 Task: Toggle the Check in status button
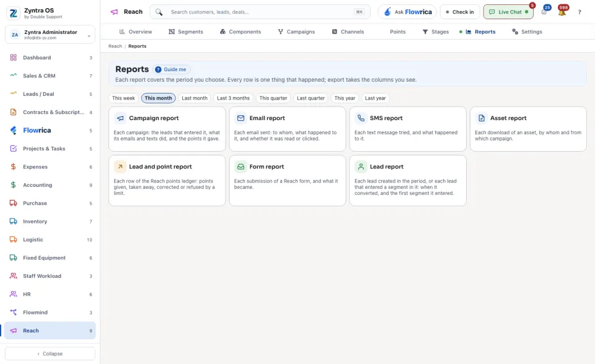(x=460, y=12)
